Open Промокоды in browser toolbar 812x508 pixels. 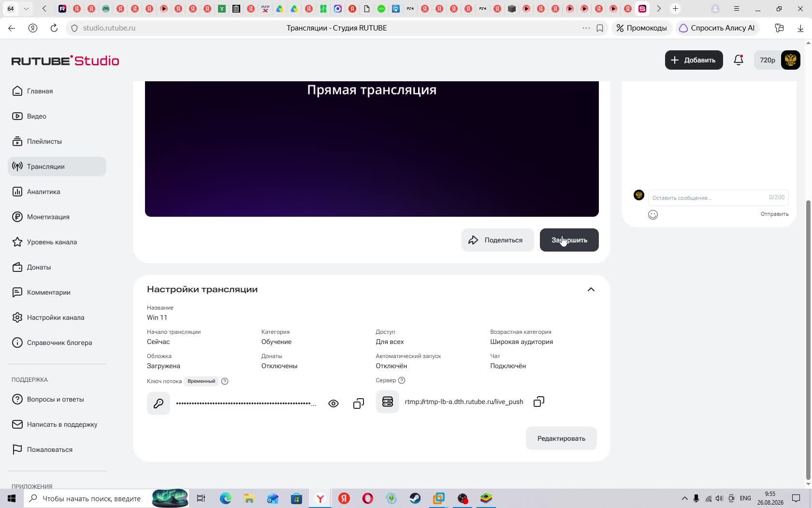tap(641, 28)
